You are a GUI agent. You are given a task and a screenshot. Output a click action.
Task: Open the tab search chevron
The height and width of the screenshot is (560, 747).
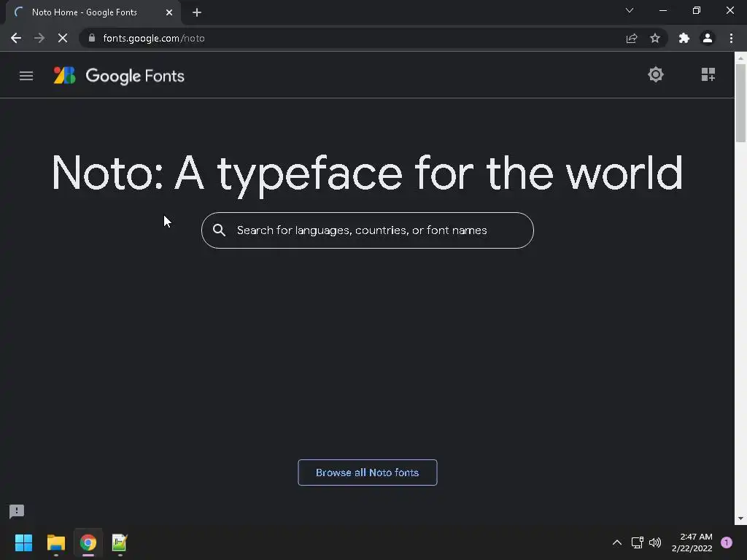[630, 10]
